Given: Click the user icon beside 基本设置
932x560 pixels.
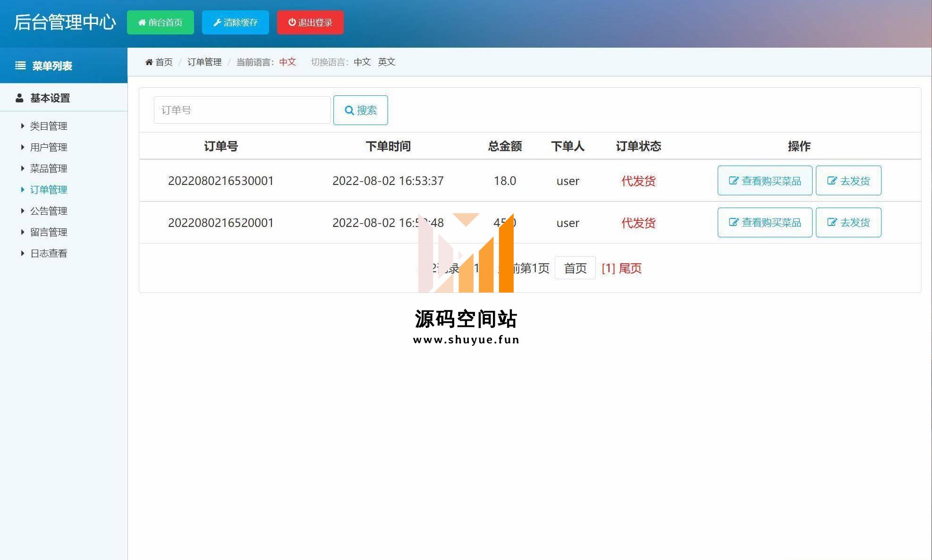Looking at the screenshot, I should (x=19, y=98).
